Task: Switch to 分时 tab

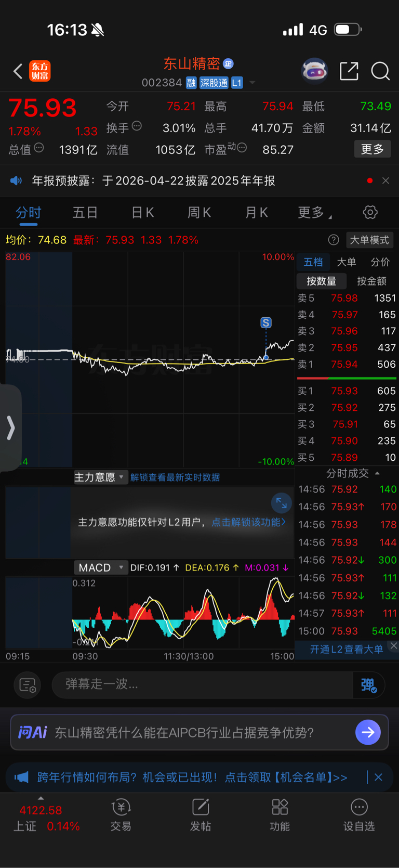Action: point(29,213)
